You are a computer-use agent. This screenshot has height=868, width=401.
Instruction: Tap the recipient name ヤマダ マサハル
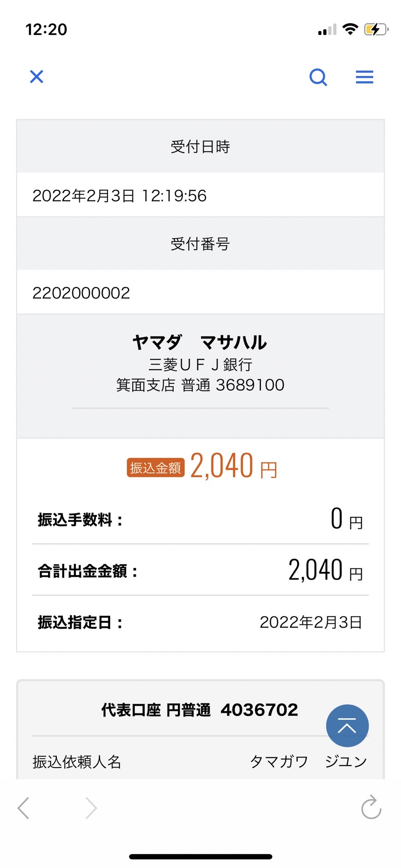point(200,342)
